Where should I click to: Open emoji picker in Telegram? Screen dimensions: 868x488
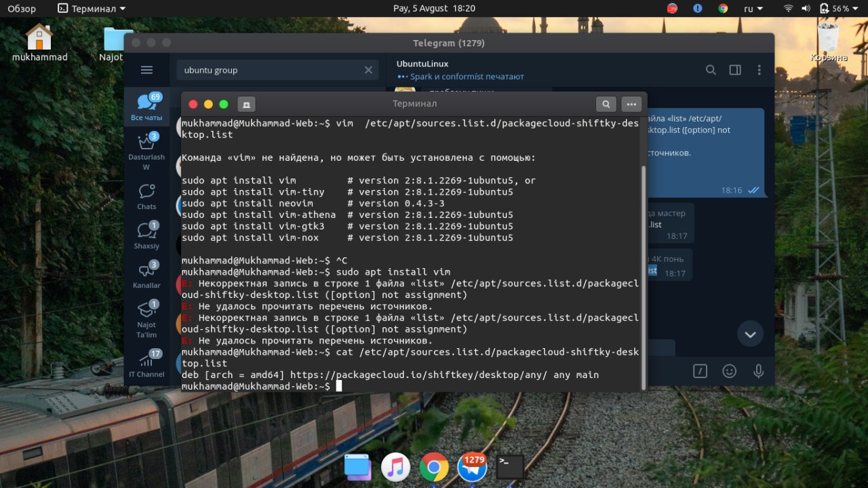pos(729,371)
